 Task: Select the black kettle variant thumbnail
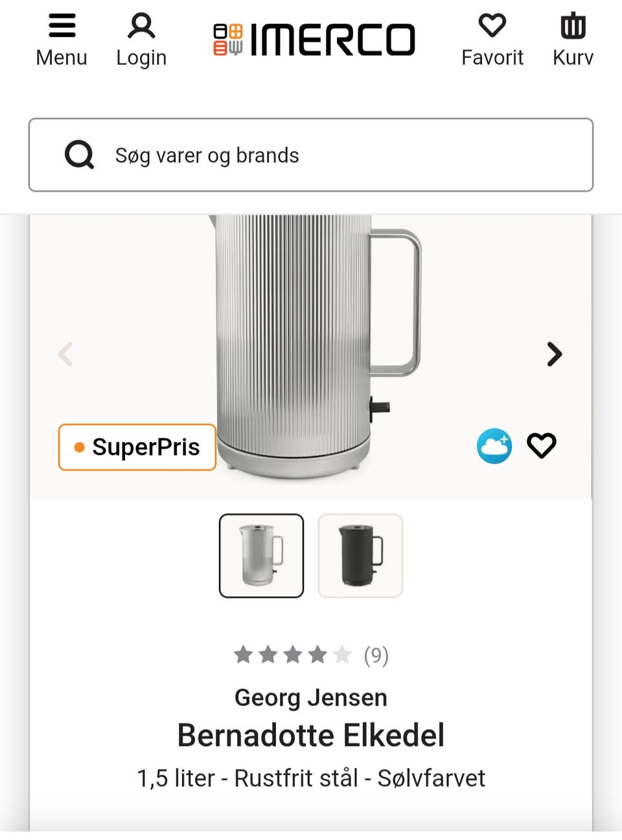pos(360,555)
